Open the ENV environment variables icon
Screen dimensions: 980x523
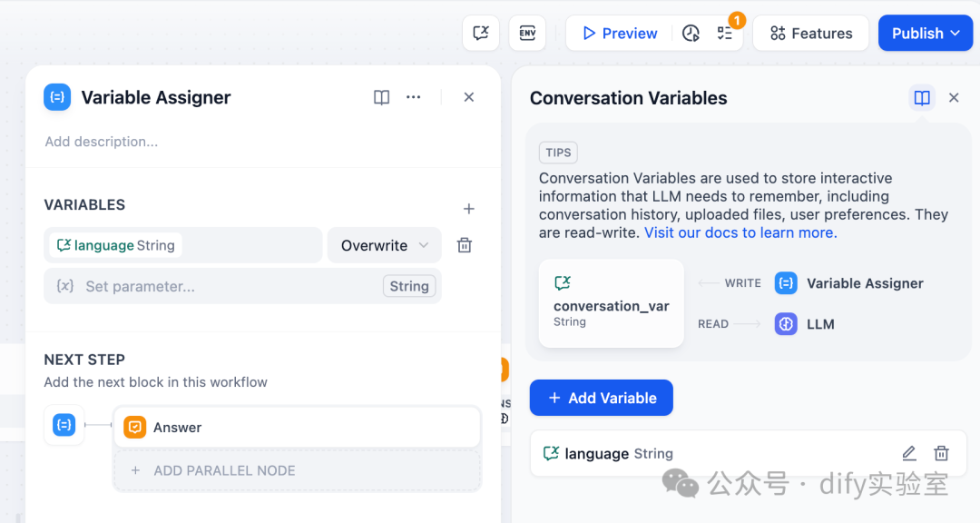pos(527,34)
